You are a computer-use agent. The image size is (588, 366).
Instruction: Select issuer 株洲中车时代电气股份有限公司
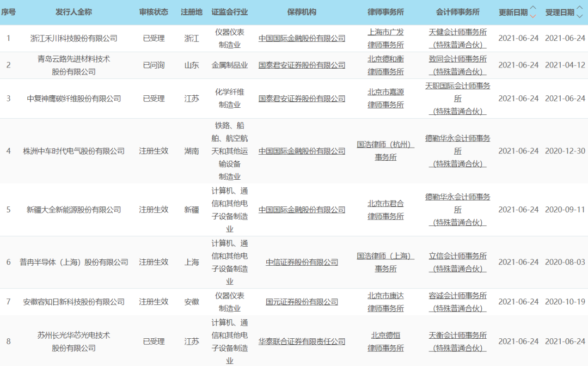point(73,151)
